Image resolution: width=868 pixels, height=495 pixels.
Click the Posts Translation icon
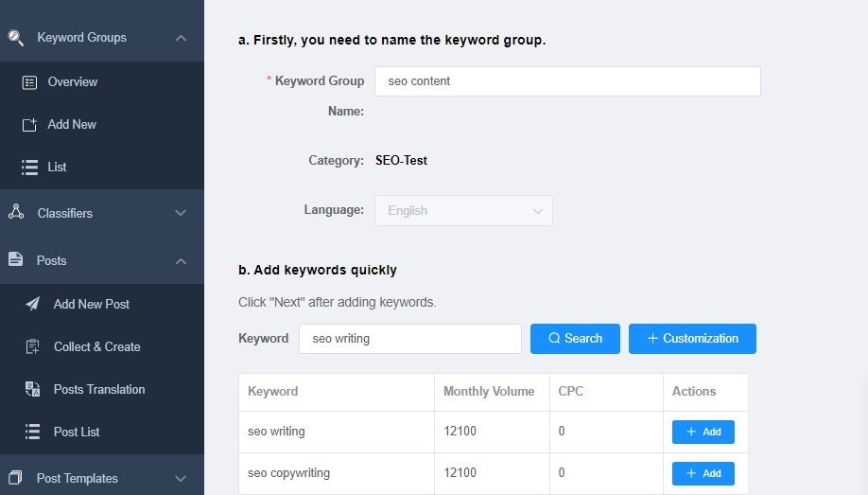[33, 389]
